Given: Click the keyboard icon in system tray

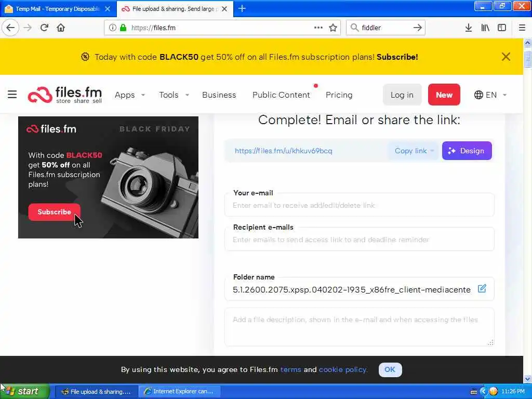Looking at the screenshot, I should 474,392.
